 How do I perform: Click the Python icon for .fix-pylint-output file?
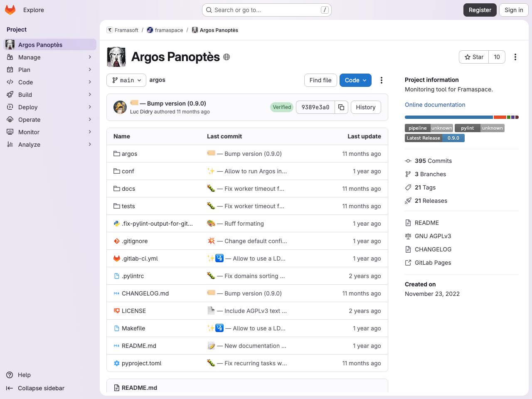click(x=116, y=223)
